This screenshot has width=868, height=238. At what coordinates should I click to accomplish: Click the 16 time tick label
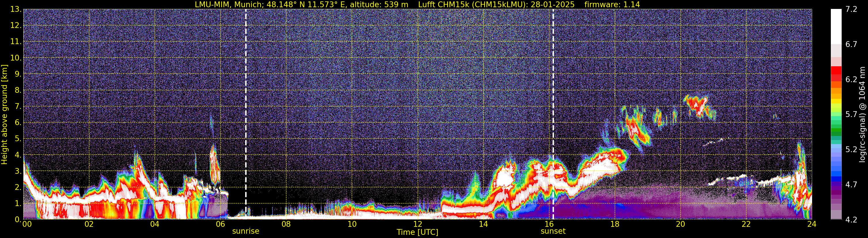549,224
